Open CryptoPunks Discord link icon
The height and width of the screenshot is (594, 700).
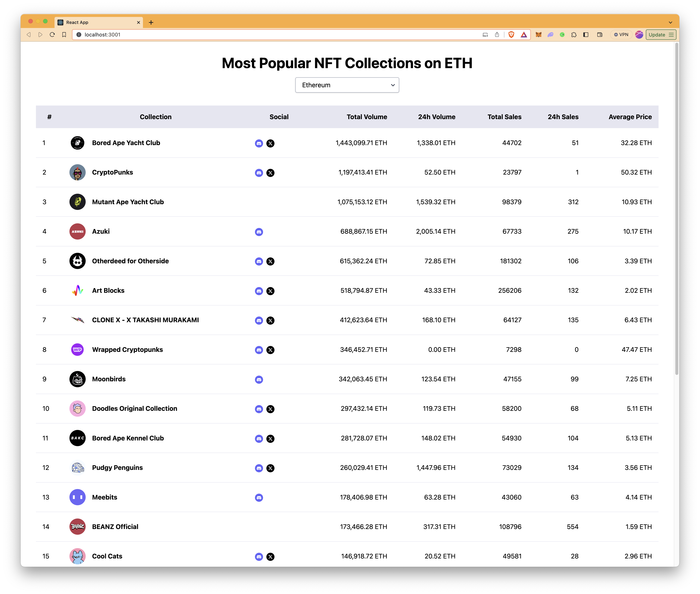[x=259, y=173]
